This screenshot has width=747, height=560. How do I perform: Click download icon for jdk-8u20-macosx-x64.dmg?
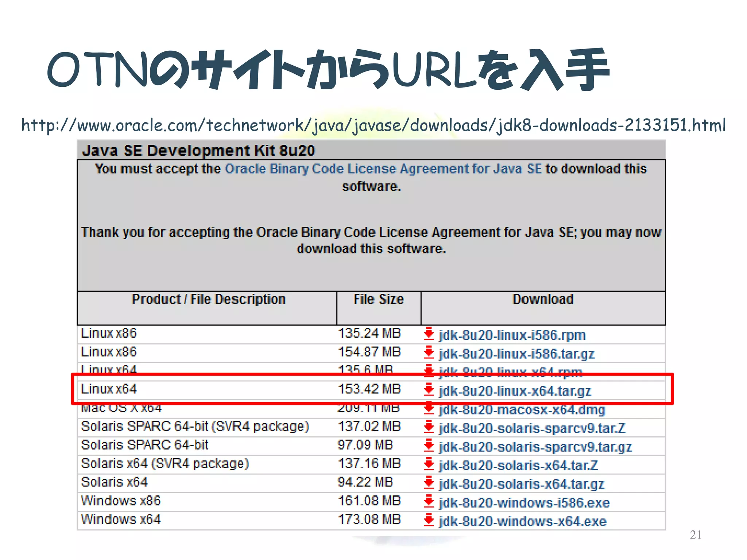coord(429,408)
